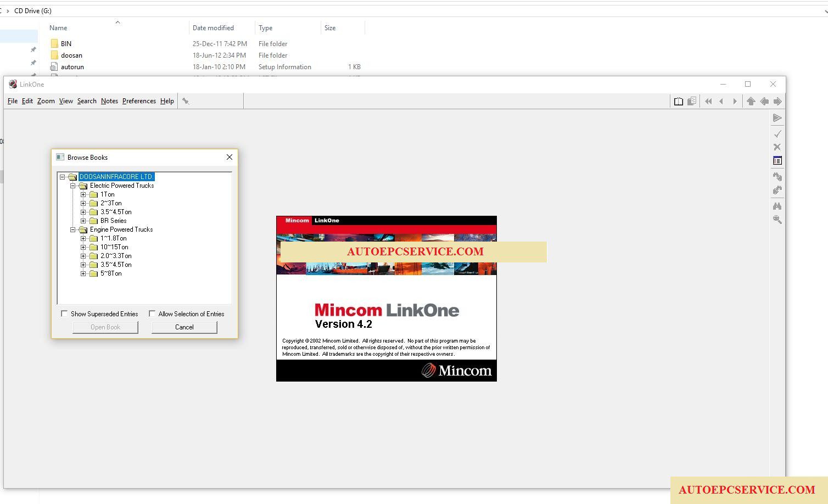Click the open book icon in toolbar

click(x=678, y=102)
